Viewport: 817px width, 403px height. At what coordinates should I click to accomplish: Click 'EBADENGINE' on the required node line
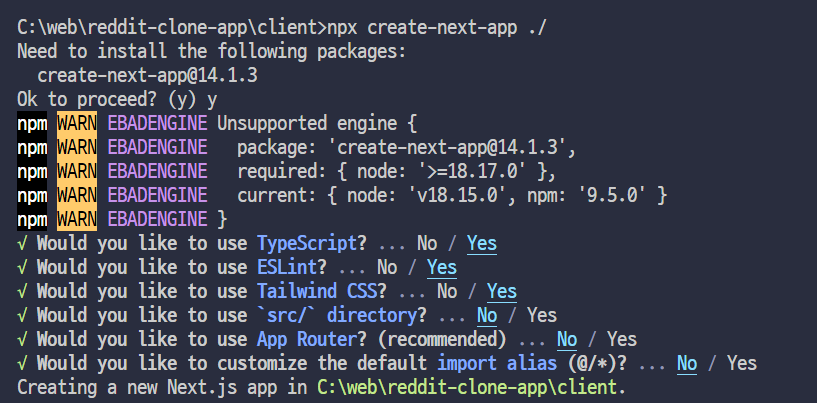pyautogui.click(x=157, y=172)
